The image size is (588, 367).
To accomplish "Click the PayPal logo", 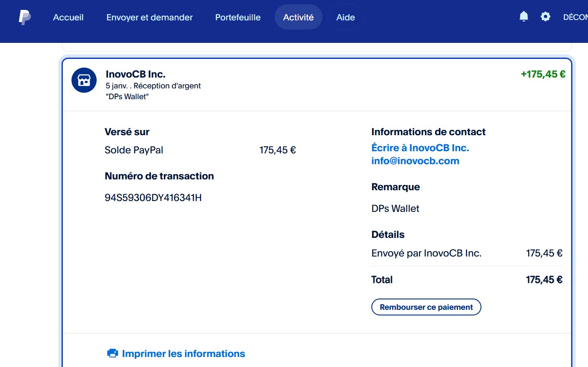I will click(25, 17).
